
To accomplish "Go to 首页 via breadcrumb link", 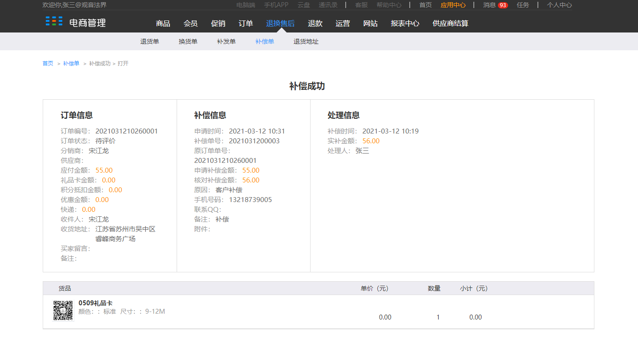I will click(48, 64).
